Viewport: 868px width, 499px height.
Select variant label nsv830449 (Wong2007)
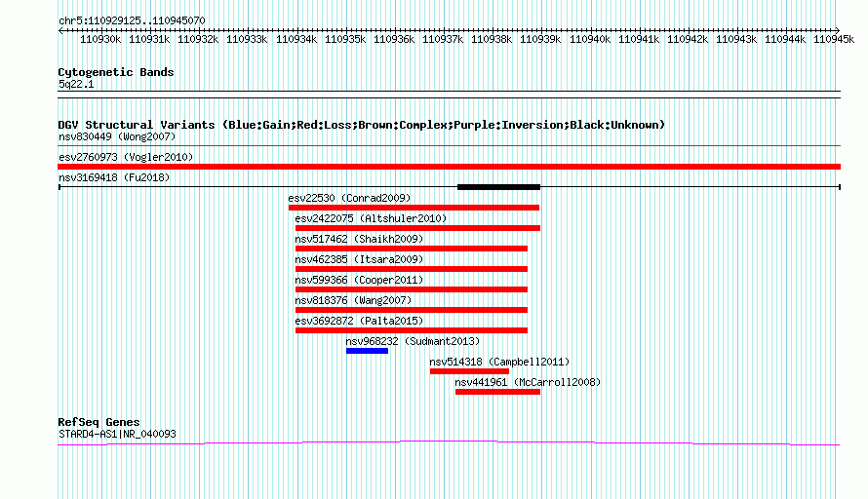pyautogui.click(x=117, y=136)
